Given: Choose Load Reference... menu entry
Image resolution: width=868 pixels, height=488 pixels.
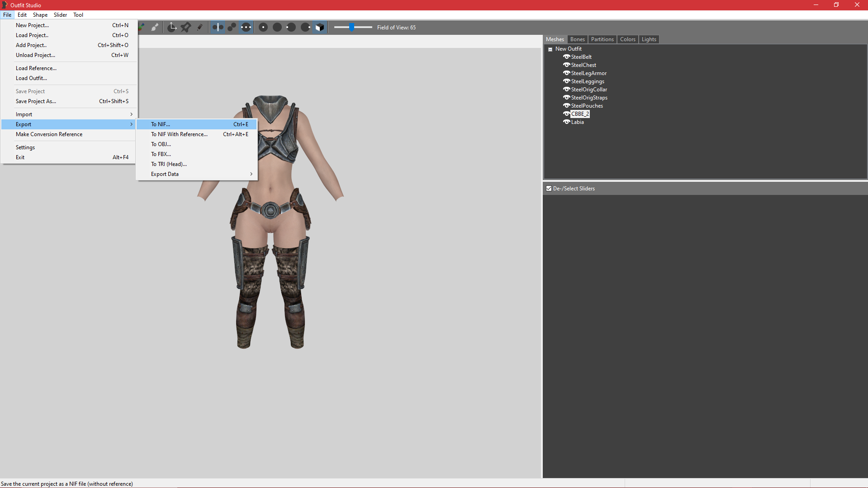Looking at the screenshot, I should [69, 68].
